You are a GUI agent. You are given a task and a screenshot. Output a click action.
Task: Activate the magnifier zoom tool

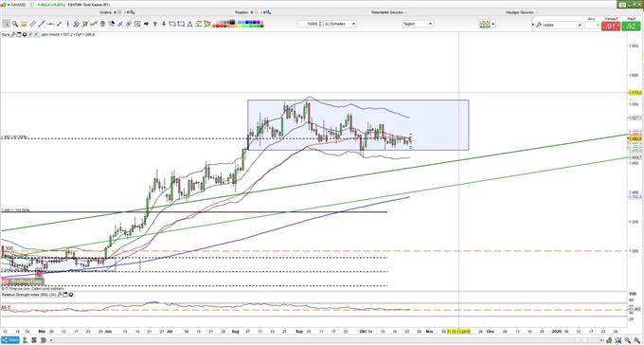(x=15, y=24)
